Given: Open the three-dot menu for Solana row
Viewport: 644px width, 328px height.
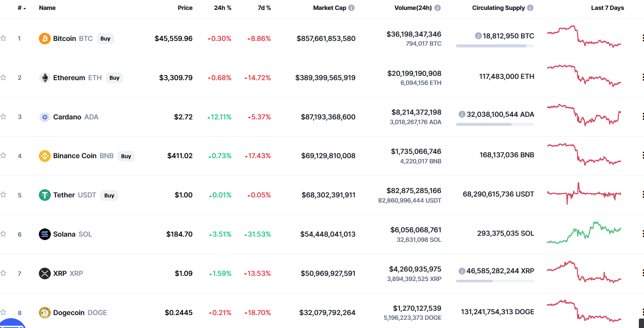Looking at the screenshot, I should [642, 234].
